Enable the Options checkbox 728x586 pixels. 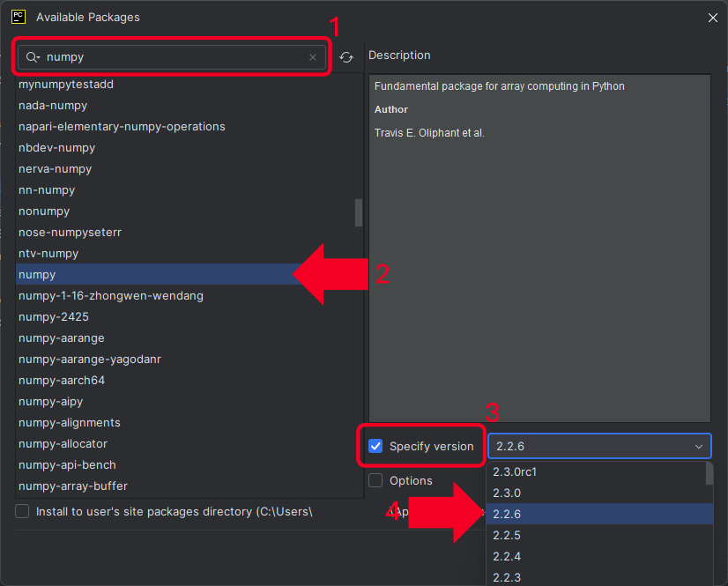375,480
